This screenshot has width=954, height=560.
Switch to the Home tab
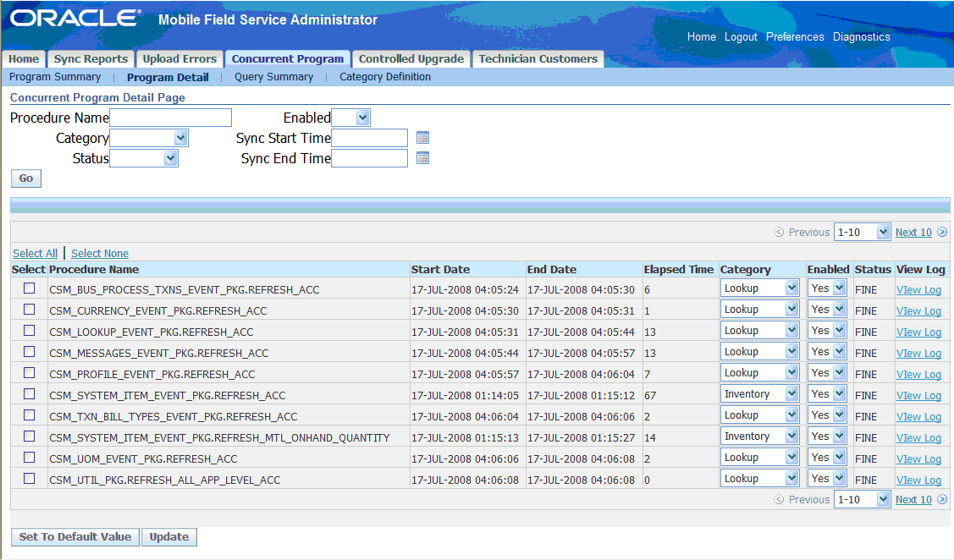(x=24, y=59)
